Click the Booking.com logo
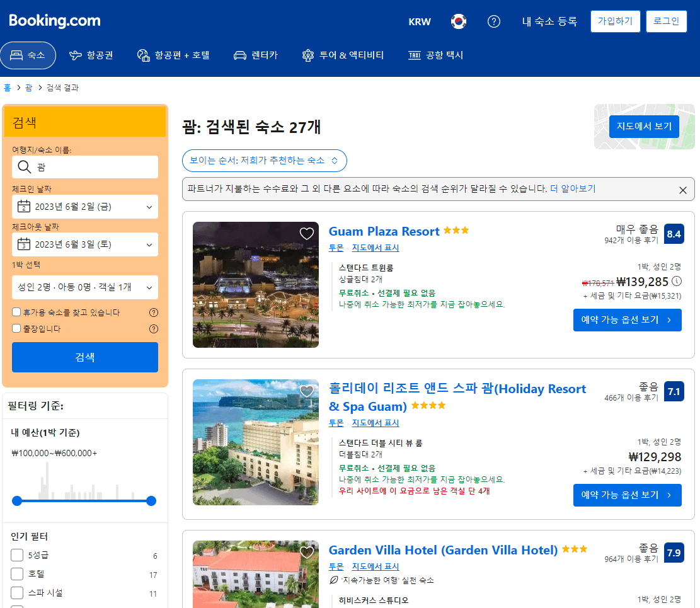Screen dimensions: 700x608 point(54,21)
